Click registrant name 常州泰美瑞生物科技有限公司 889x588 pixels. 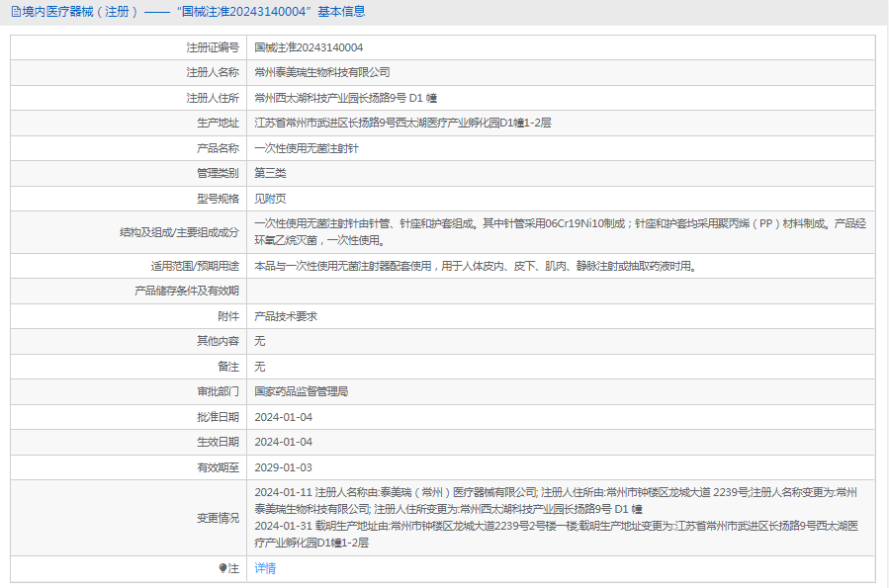coord(322,72)
